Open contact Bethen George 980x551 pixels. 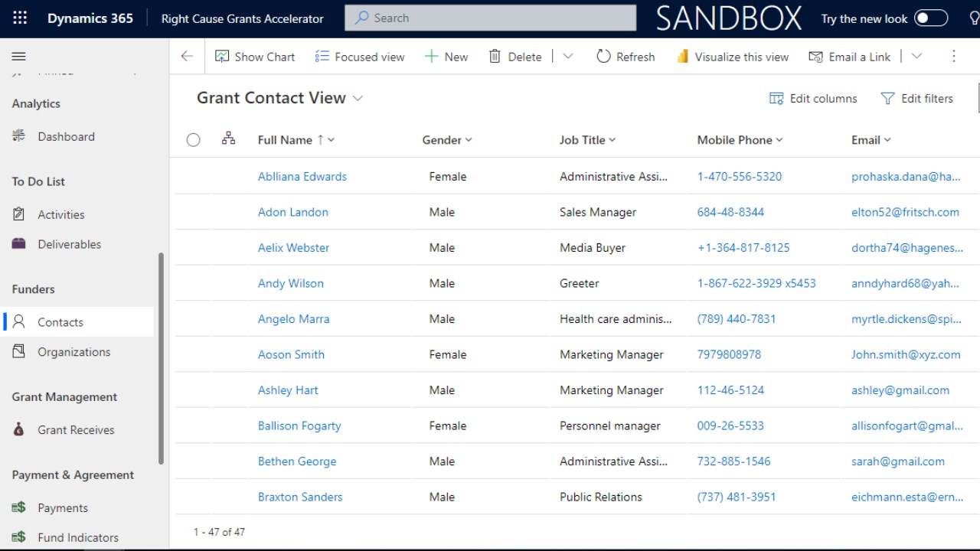[297, 461]
